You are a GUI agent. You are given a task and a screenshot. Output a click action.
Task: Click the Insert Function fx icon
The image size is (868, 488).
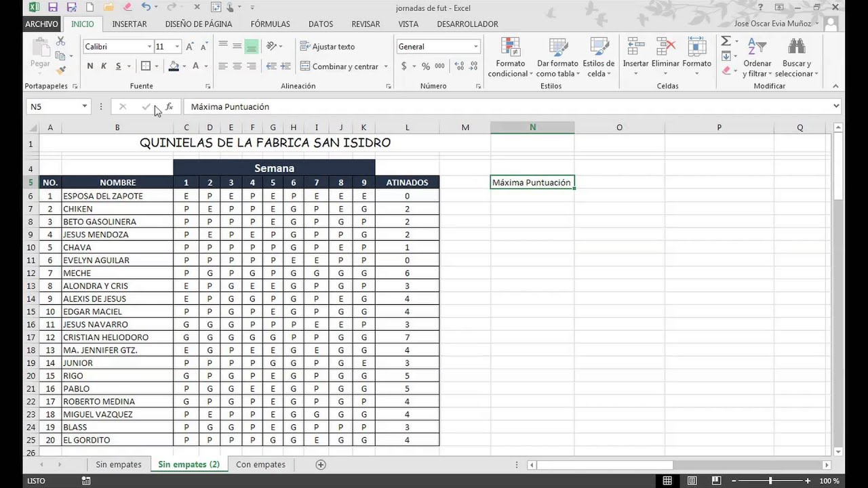tap(169, 106)
